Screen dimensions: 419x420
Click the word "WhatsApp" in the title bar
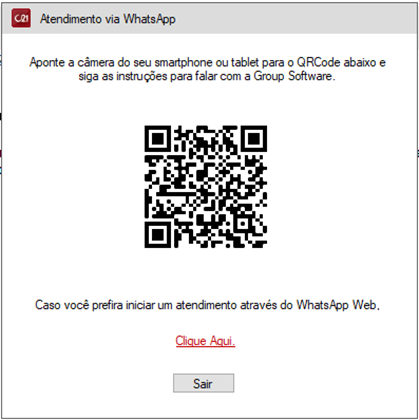pyautogui.click(x=149, y=19)
